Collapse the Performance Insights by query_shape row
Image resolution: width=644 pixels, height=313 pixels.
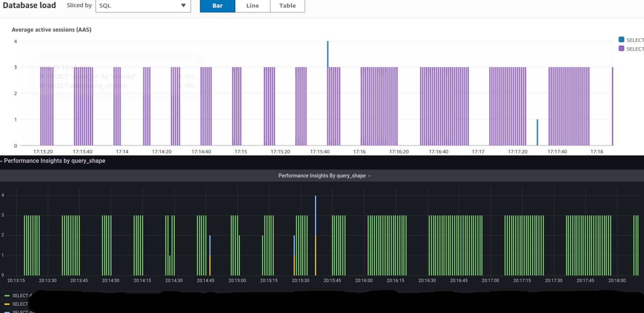(x=54, y=161)
